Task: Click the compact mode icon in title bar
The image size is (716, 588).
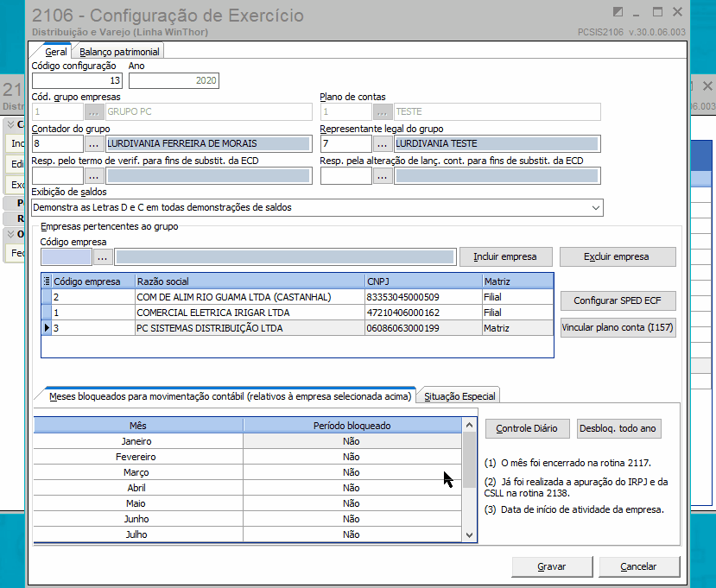Action: 618,12
